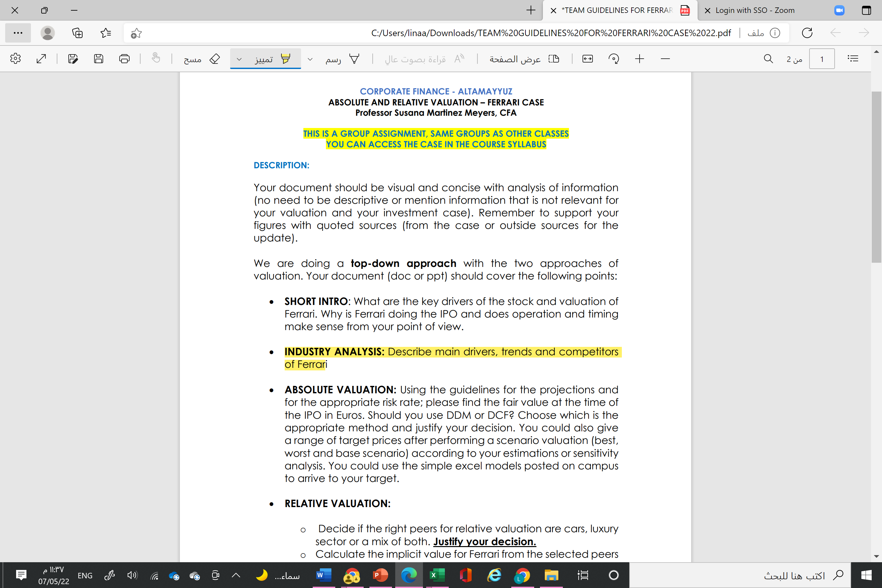Viewport: 882px width, 588px height.
Task: Toggle the table of contents pane
Action: tap(853, 58)
